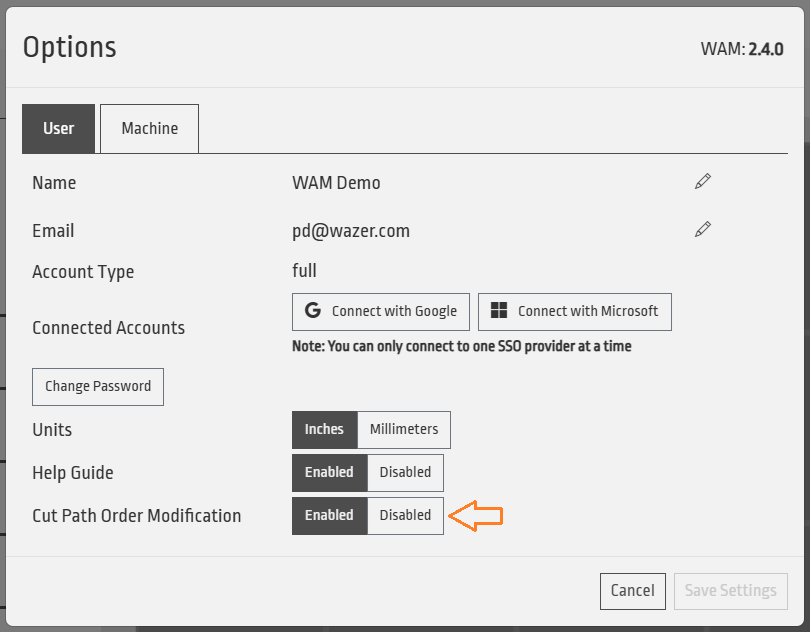The height and width of the screenshot is (632, 810).
Task: Enable Cut Path Order Modification
Action: (329, 515)
